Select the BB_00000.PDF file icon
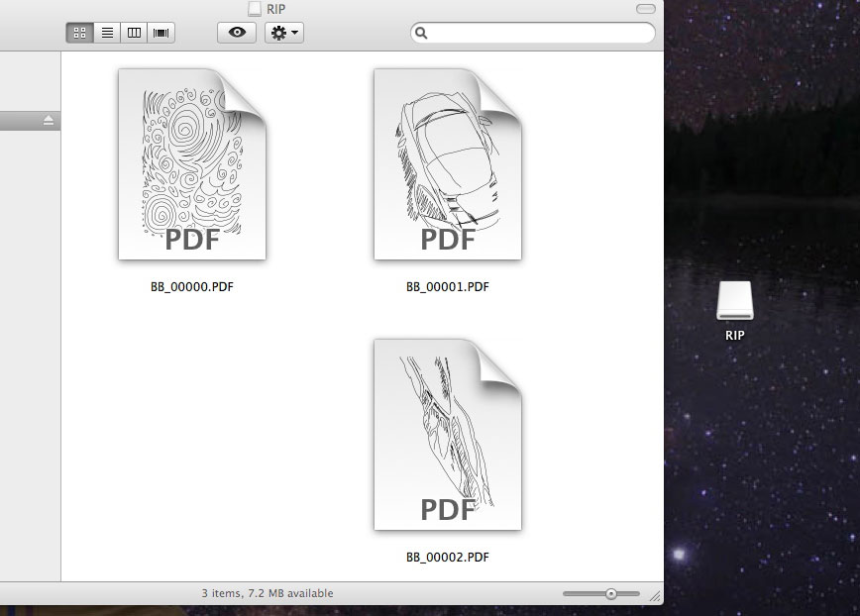Viewport: 860px width, 616px height. [x=192, y=163]
